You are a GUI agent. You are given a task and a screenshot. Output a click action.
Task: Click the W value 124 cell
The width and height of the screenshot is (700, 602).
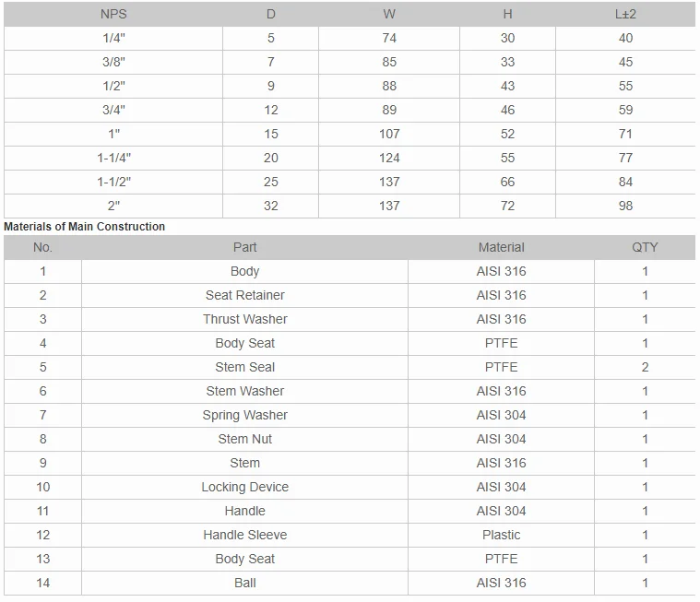[x=389, y=158]
